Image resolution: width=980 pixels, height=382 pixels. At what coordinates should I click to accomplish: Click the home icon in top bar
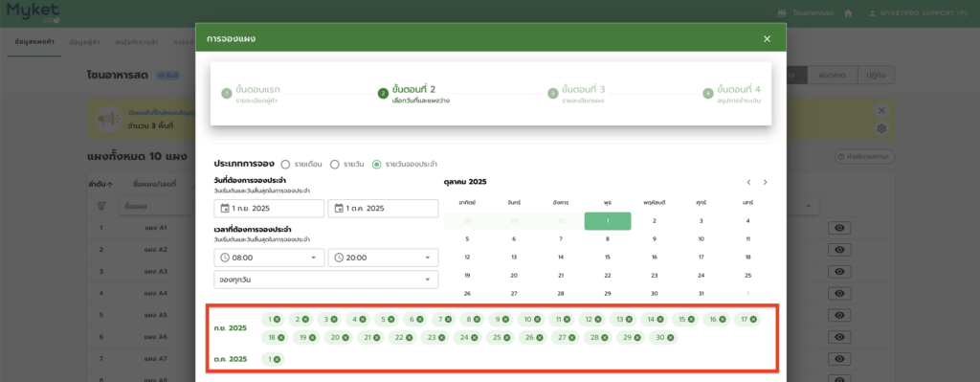pos(848,13)
